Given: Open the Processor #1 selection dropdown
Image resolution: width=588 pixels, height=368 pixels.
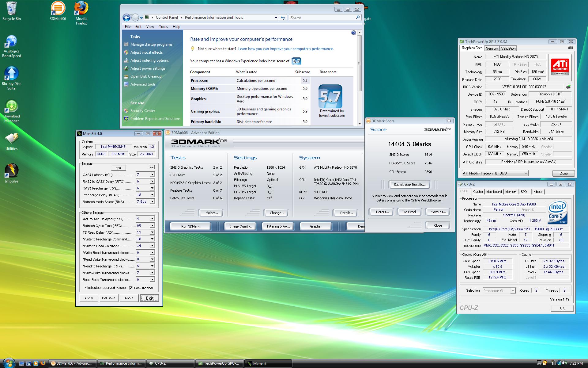Looking at the screenshot, I should pyautogui.click(x=513, y=291).
